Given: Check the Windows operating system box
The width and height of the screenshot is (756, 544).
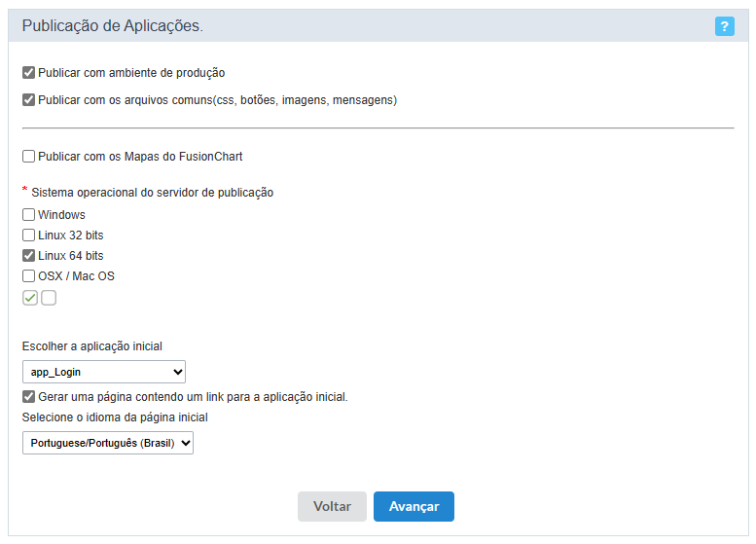Looking at the screenshot, I should tap(29, 215).
